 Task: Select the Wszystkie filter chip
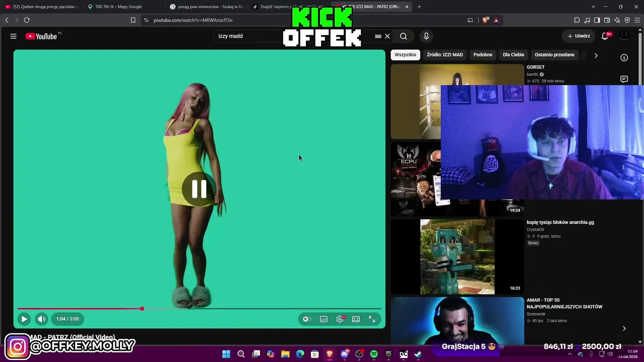[x=405, y=55]
